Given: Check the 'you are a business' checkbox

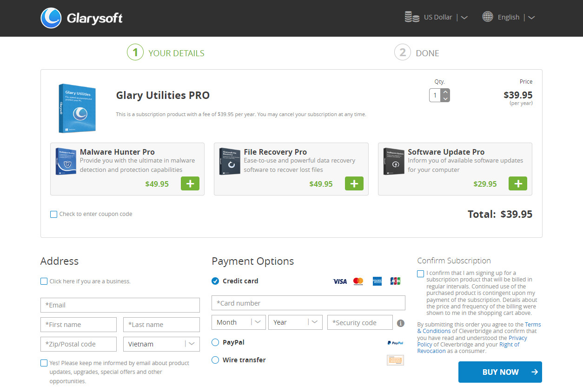Looking at the screenshot, I should click(44, 281).
